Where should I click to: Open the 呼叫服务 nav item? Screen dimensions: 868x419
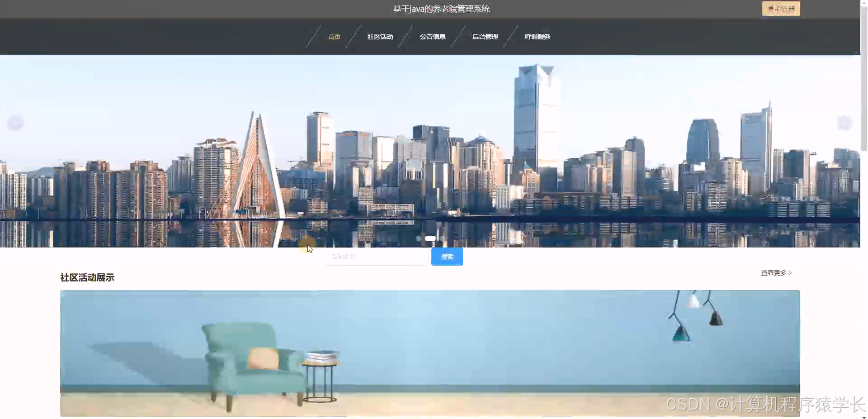(x=538, y=37)
